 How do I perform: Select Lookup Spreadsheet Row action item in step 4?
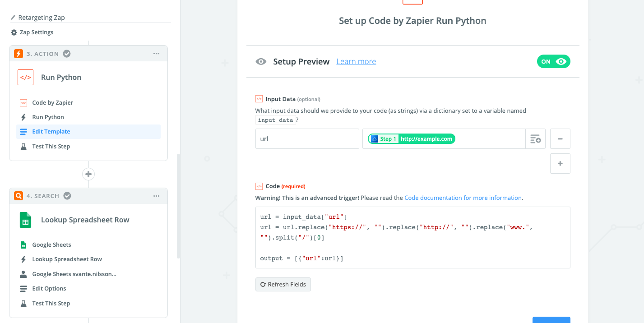[x=88, y=259]
